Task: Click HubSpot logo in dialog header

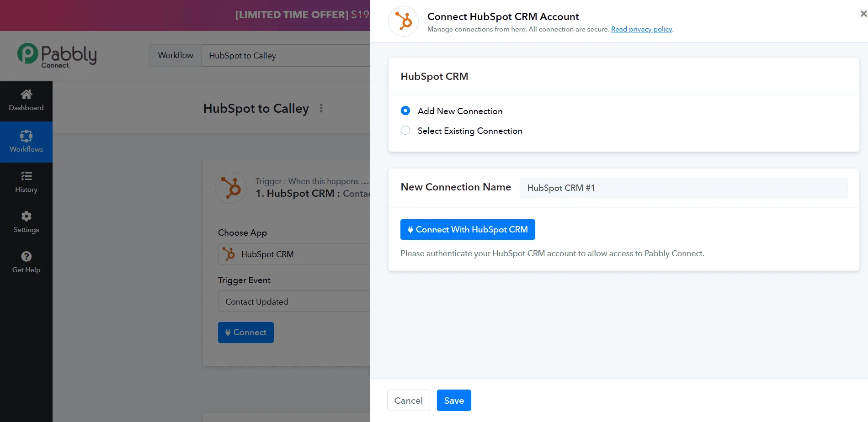Action: point(403,21)
